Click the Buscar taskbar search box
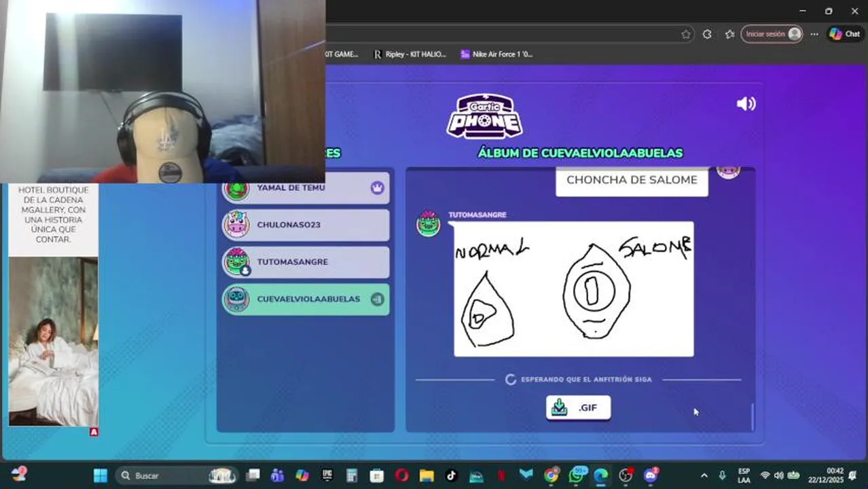868x489 pixels. [178, 475]
